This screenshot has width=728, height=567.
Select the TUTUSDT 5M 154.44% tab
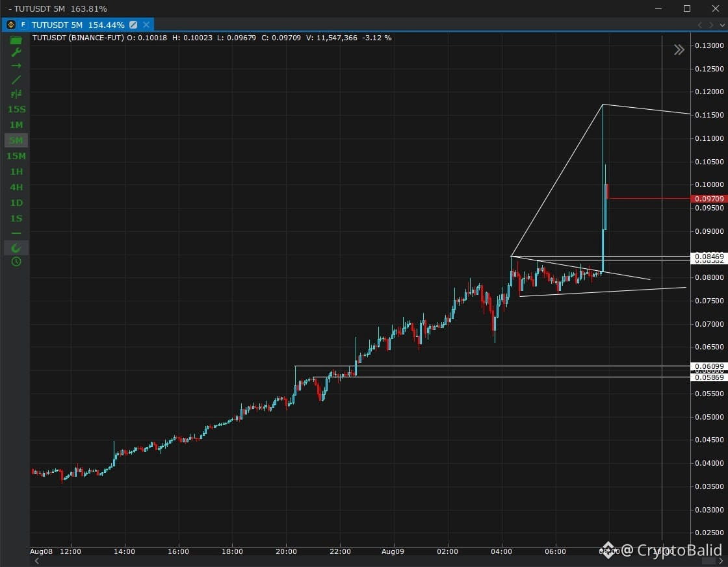(x=78, y=25)
